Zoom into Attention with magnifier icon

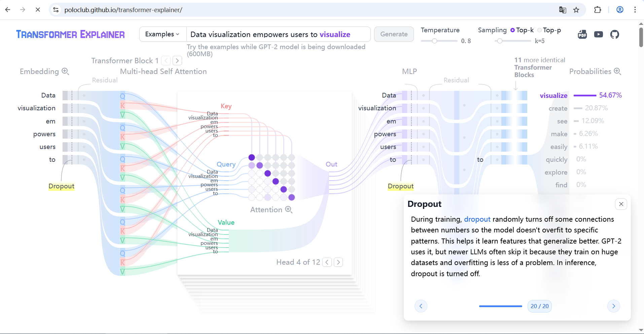tap(289, 210)
